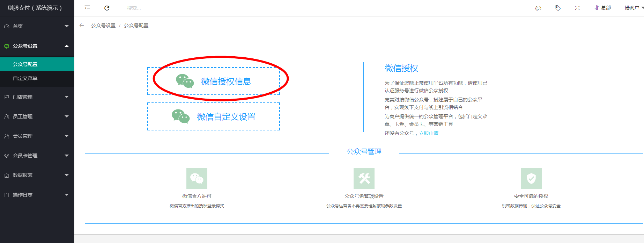Refresh the page with the reload icon

click(x=107, y=8)
